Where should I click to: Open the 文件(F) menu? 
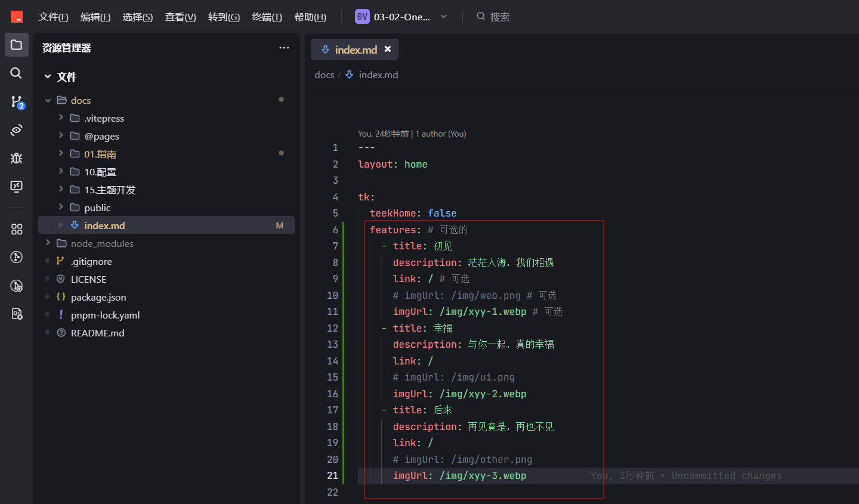click(x=54, y=17)
